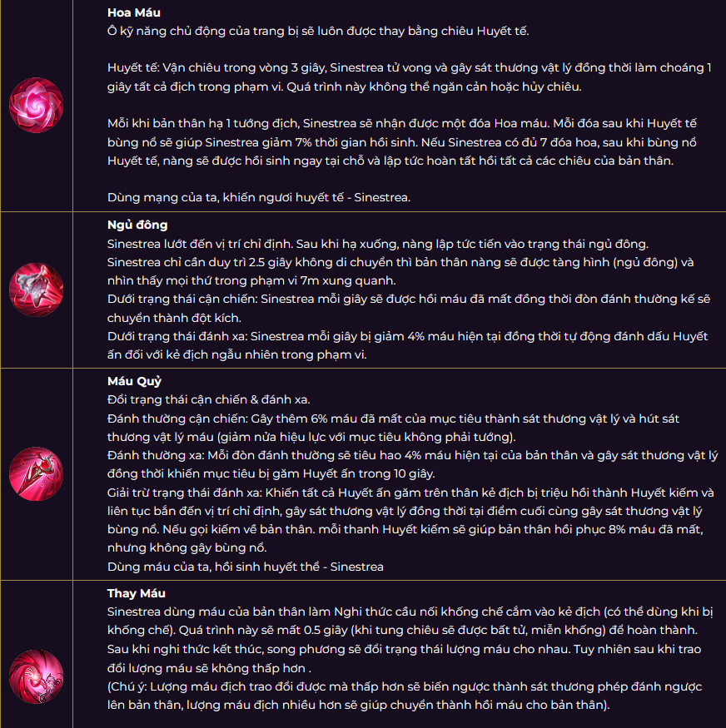Image resolution: width=726 pixels, height=728 pixels.
Task: Select the "Thay Máu" skill heading
Action: coord(137,593)
